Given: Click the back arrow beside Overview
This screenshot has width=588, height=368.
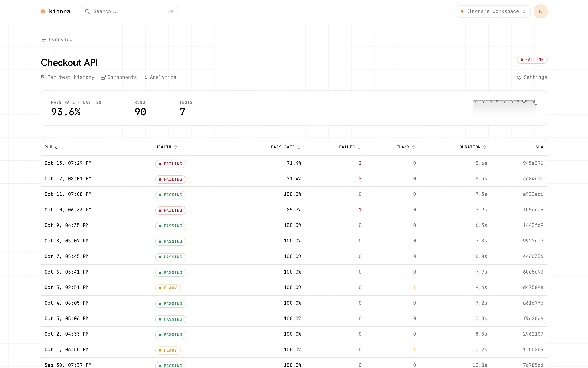Looking at the screenshot, I should [x=43, y=40].
